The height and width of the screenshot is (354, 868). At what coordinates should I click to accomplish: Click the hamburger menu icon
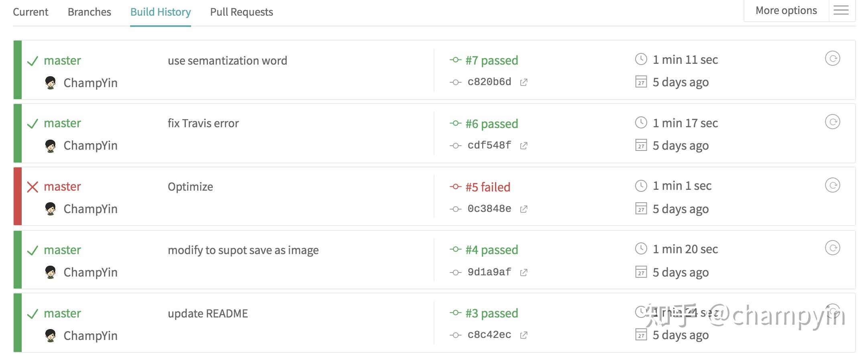point(841,10)
